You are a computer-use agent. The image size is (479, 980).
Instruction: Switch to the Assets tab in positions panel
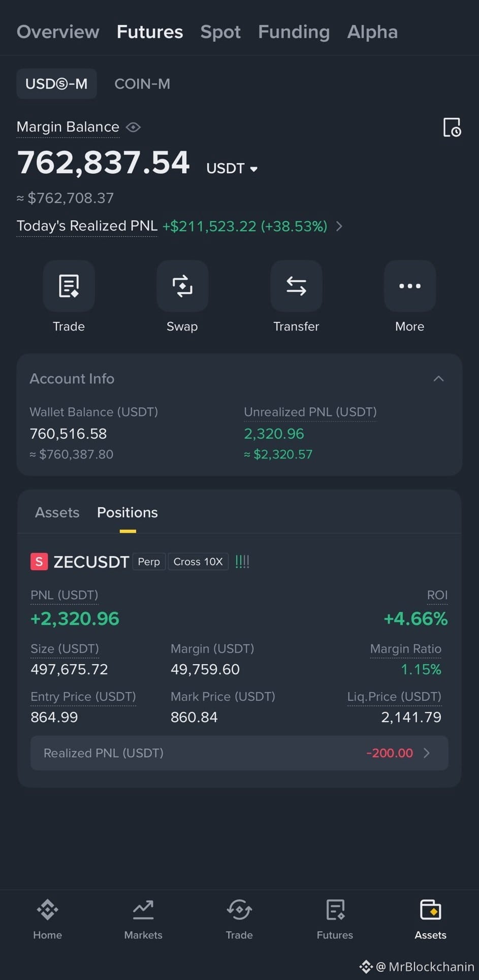[x=57, y=512]
